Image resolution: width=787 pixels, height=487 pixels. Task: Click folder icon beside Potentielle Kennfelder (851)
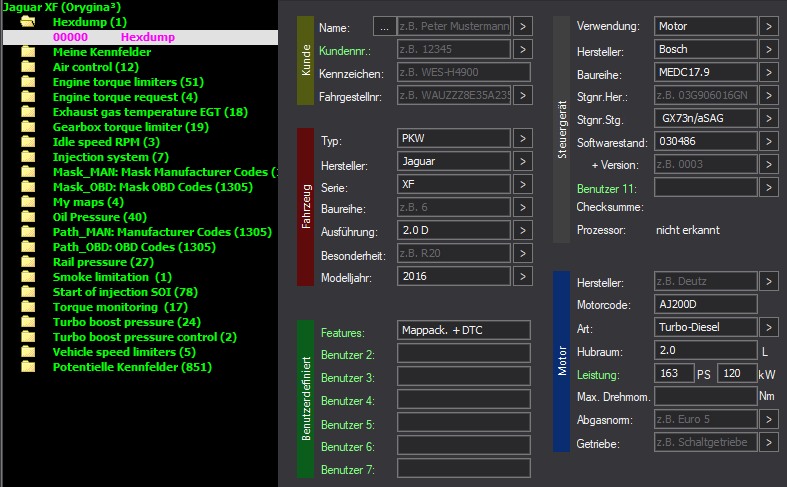[x=28, y=367]
